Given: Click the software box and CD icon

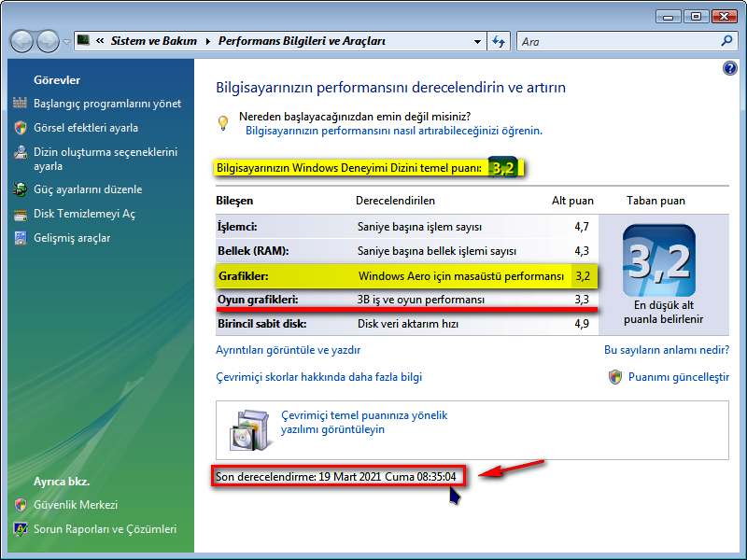Looking at the screenshot, I should point(249,430).
